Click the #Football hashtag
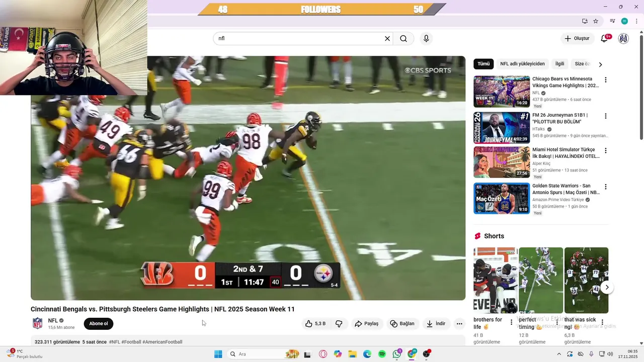The image size is (644, 362). (x=131, y=342)
